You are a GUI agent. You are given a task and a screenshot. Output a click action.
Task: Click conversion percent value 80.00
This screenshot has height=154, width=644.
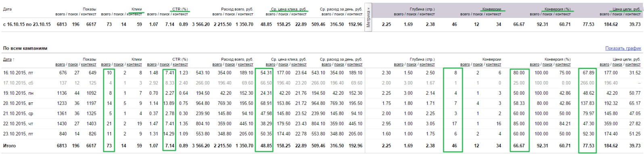pos(519,73)
